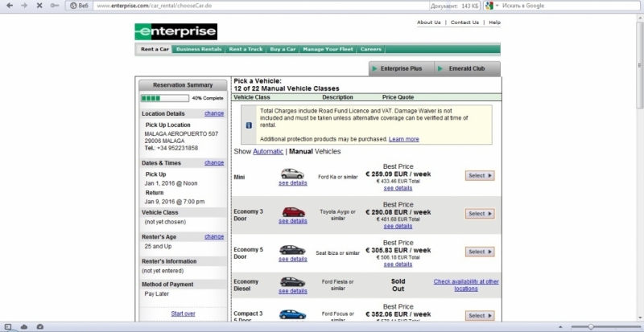Open the Emerald Club tab
The height and width of the screenshot is (332, 644).
pos(464,69)
